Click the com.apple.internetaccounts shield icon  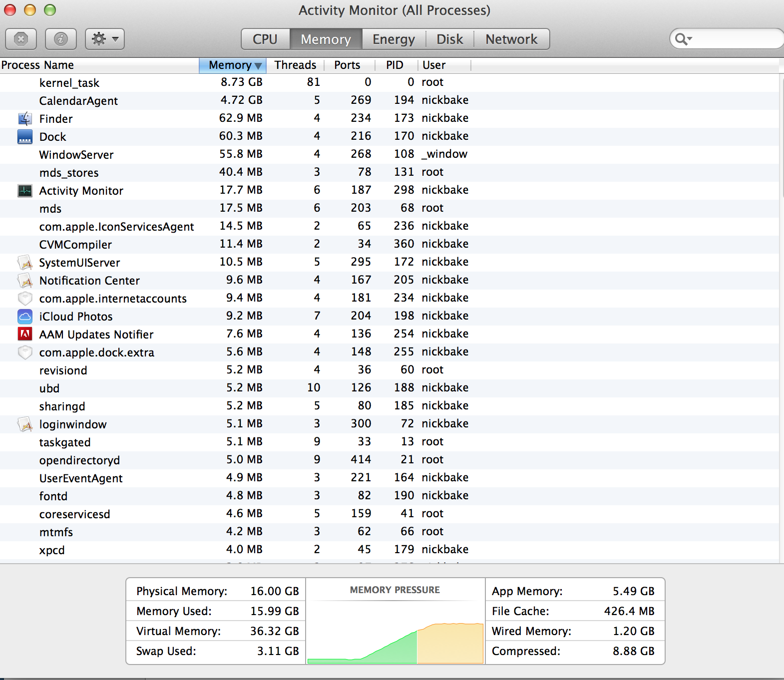(x=25, y=299)
